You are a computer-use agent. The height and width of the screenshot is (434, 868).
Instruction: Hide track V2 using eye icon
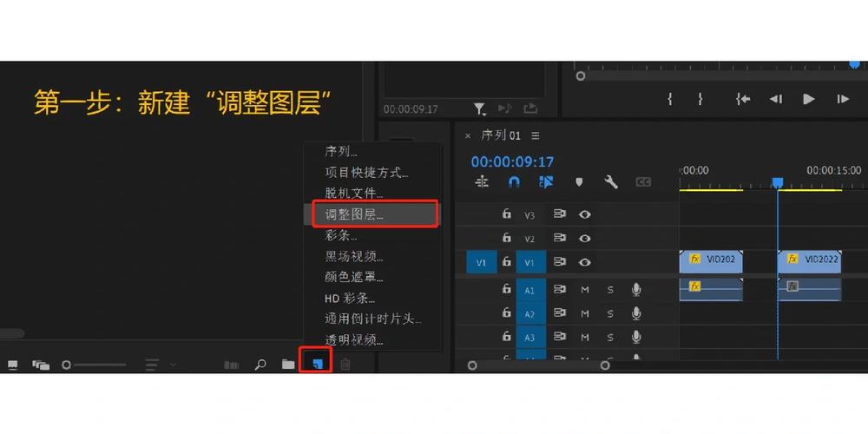point(584,239)
